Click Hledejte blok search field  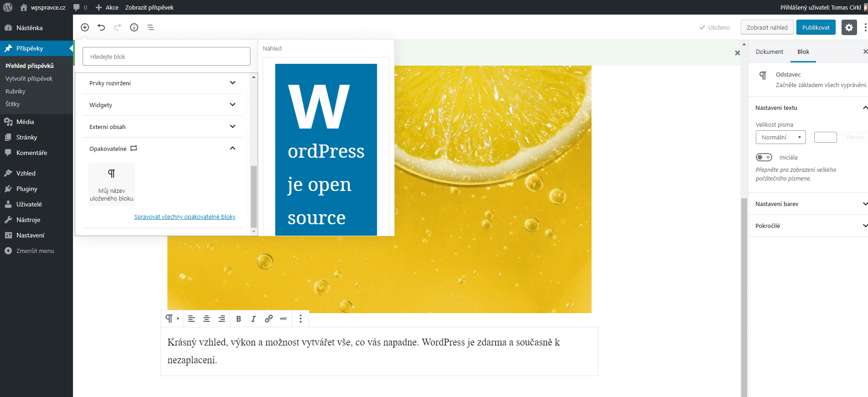click(166, 57)
